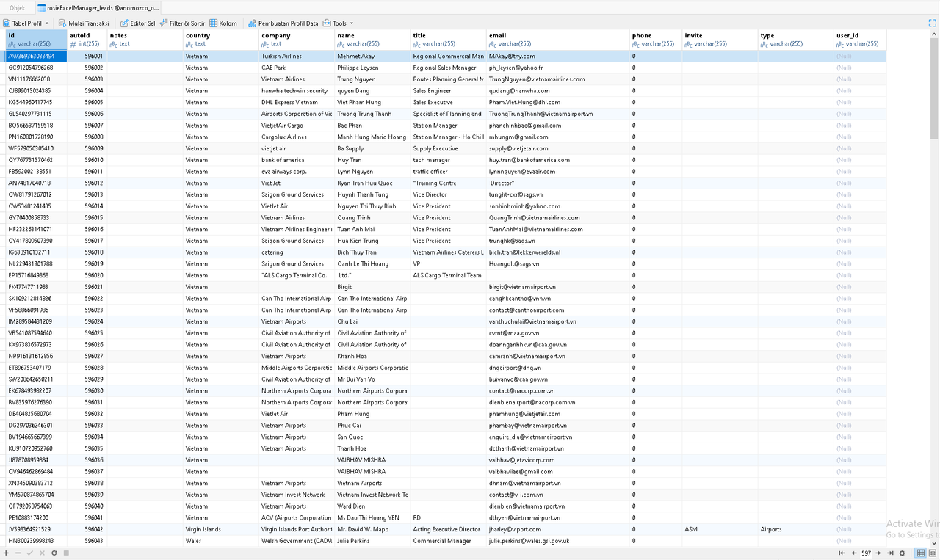Switch to grid view
This screenshot has height=560, width=940.
[x=920, y=553]
